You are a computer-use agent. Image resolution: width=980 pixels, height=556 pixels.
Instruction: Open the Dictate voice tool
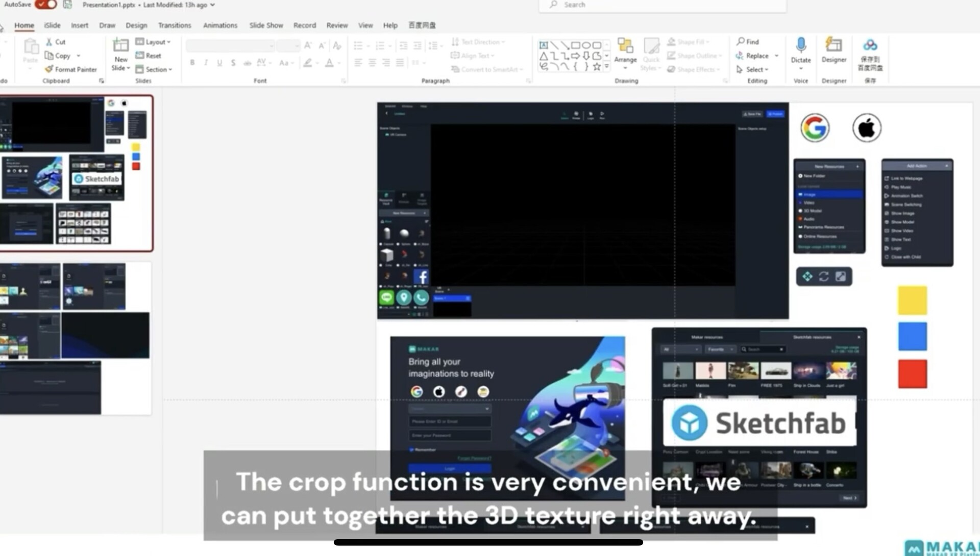[x=800, y=51]
